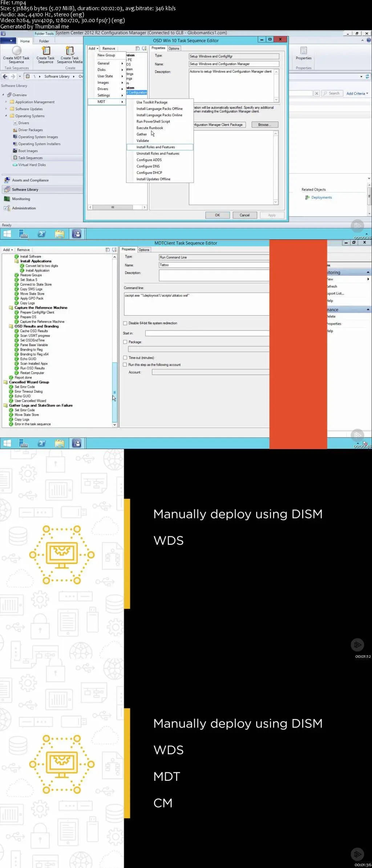Open the Add Criteria dropdown
Viewport: 372px width, 868px height.
point(357,93)
